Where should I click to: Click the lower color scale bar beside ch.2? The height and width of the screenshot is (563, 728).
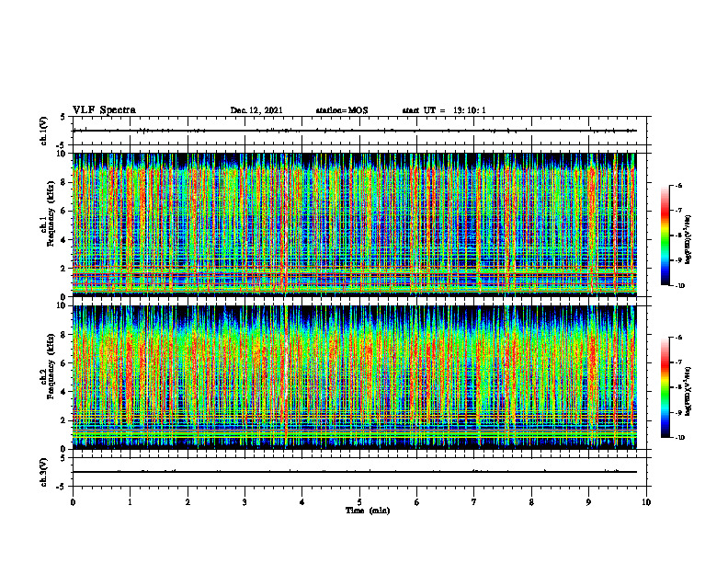(665, 387)
